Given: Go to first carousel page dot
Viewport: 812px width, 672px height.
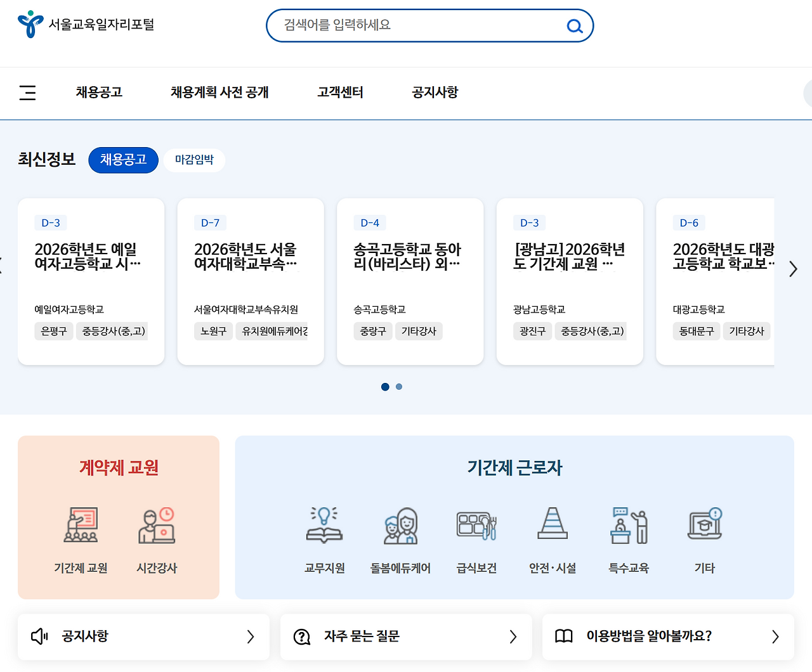Looking at the screenshot, I should (385, 387).
